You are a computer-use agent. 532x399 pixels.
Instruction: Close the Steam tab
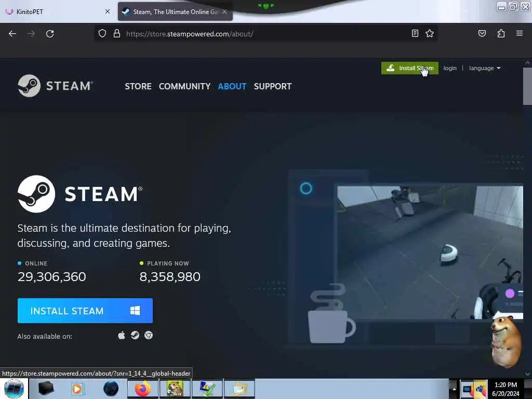click(x=224, y=11)
